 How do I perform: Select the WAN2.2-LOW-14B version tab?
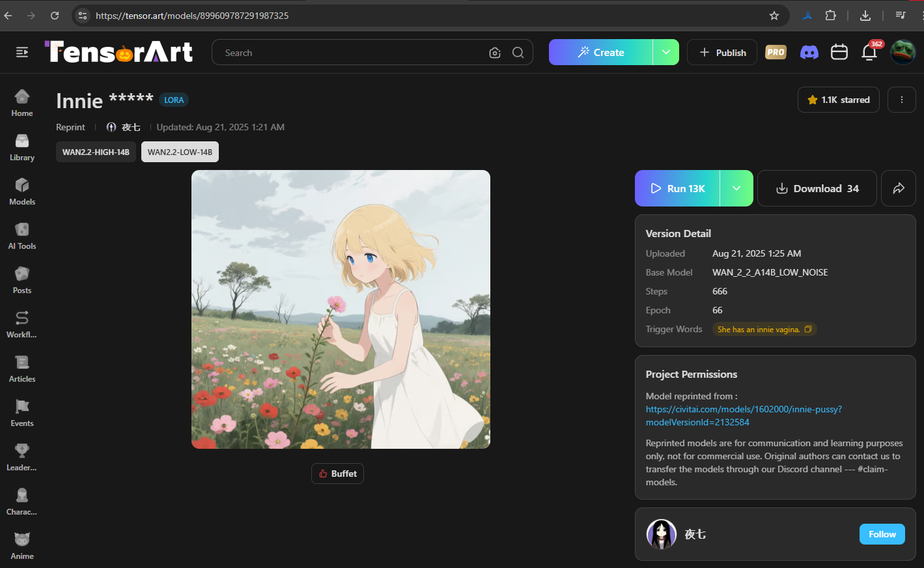180,152
